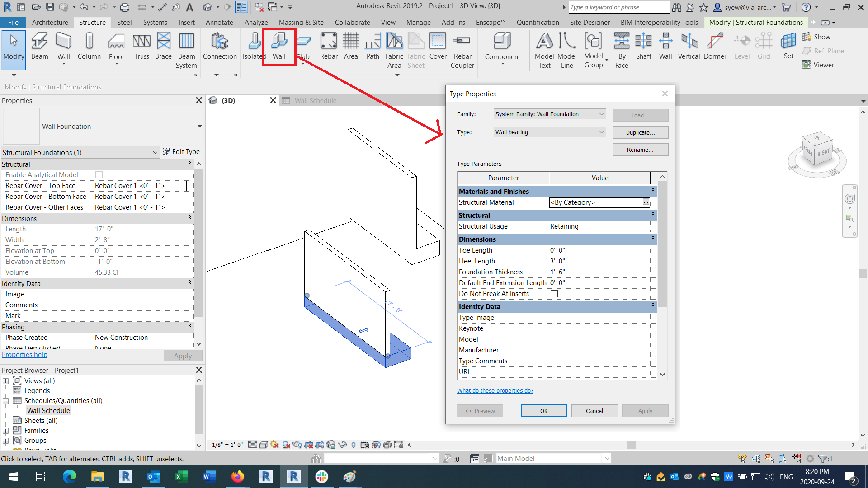Click the Duplicate... button
The image size is (868, 488).
(640, 132)
